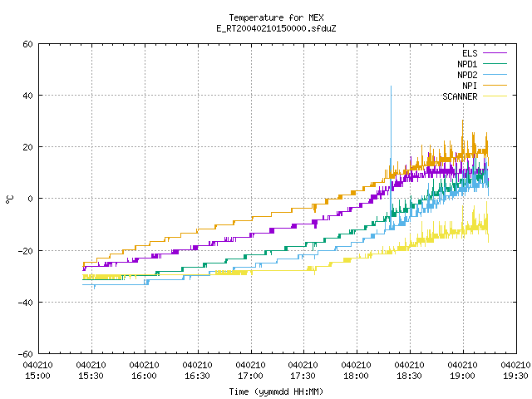Click the °C y-axis unit label
Screen dimensions: 532x399
(x=10, y=199)
